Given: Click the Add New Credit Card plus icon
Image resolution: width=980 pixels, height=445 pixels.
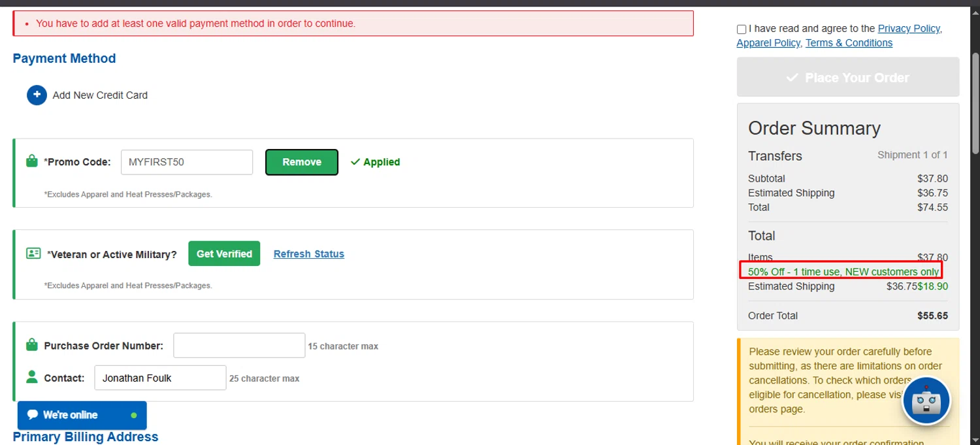Looking at the screenshot, I should pos(37,95).
